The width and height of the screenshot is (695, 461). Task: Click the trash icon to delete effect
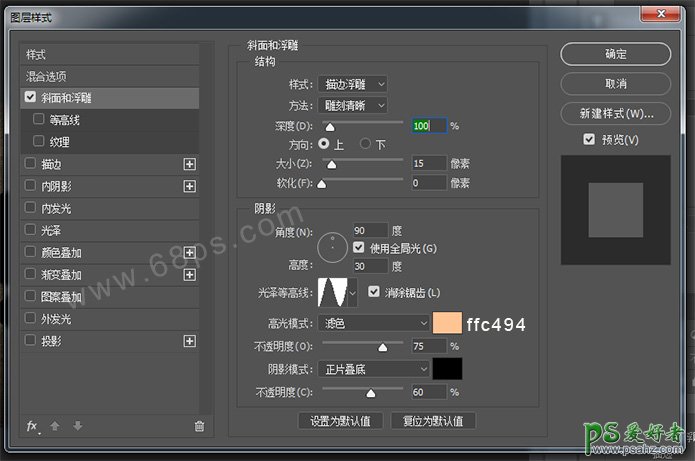tap(199, 426)
